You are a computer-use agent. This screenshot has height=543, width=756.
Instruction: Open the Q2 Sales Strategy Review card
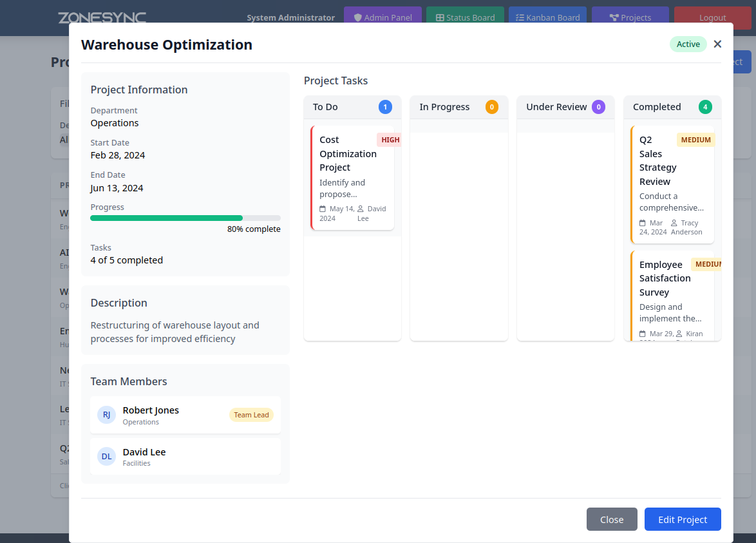tap(672, 185)
